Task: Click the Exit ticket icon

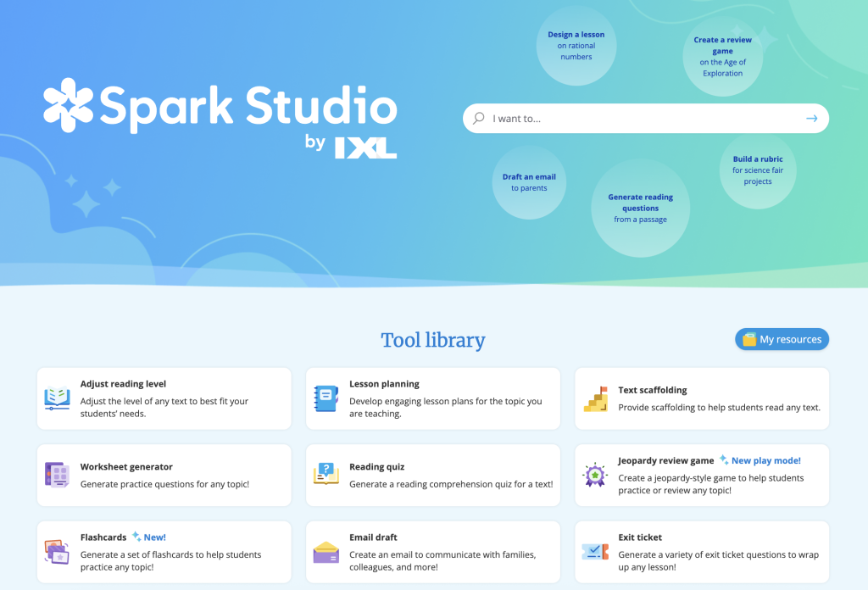Action: (x=595, y=552)
